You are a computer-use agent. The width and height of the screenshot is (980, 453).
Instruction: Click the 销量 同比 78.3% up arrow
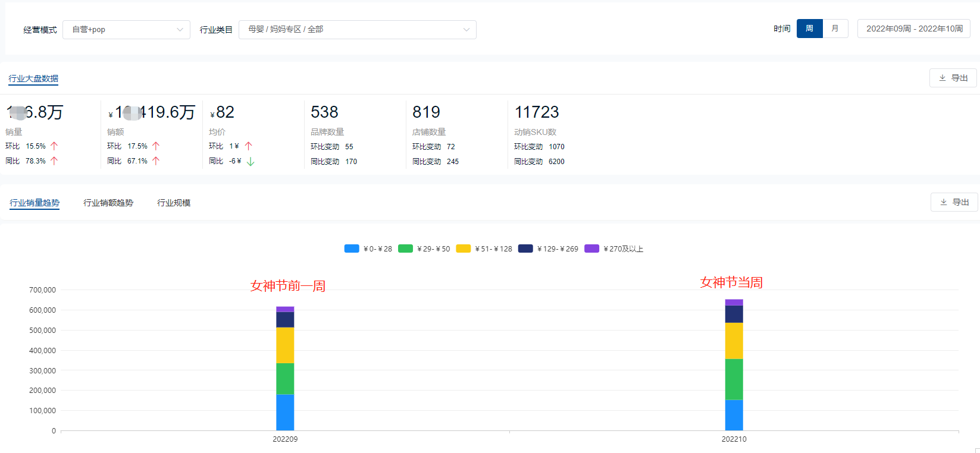tap(54, 161)
